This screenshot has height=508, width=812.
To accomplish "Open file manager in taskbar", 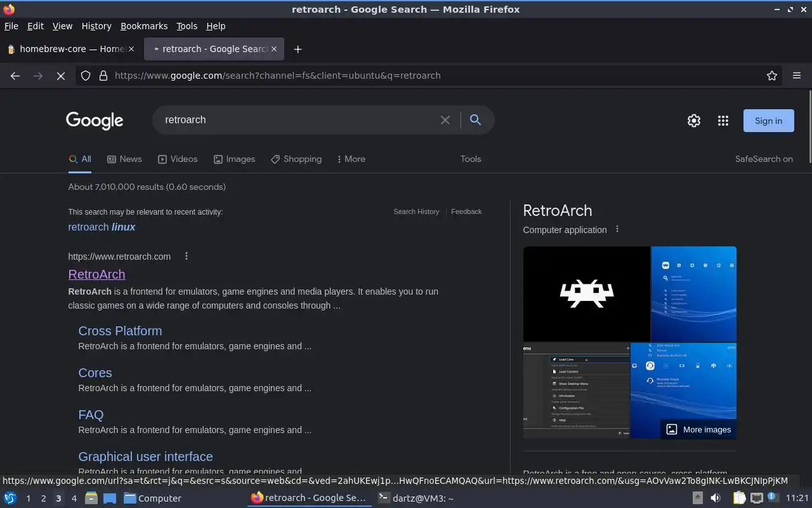I will click(91, 498).
